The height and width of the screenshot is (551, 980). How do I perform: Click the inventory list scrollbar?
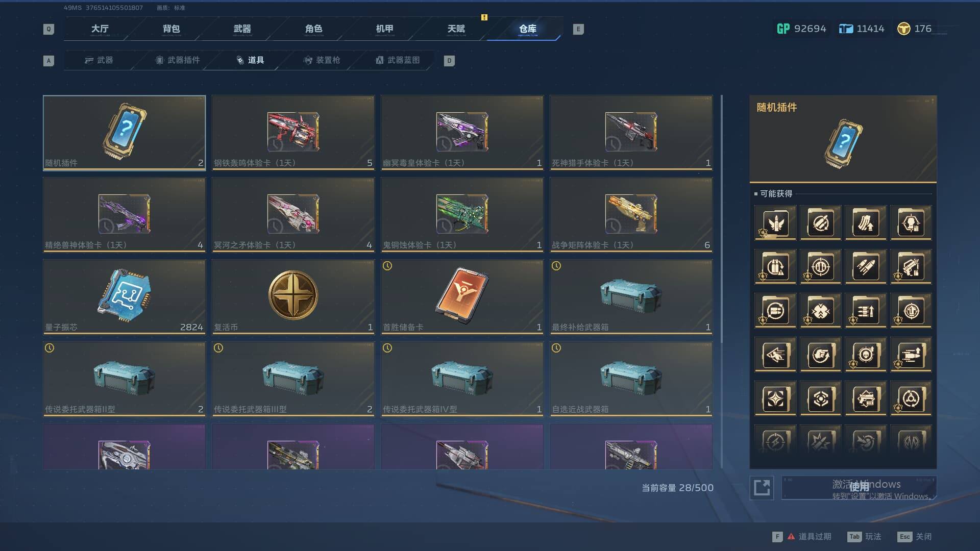pos(721,281)
